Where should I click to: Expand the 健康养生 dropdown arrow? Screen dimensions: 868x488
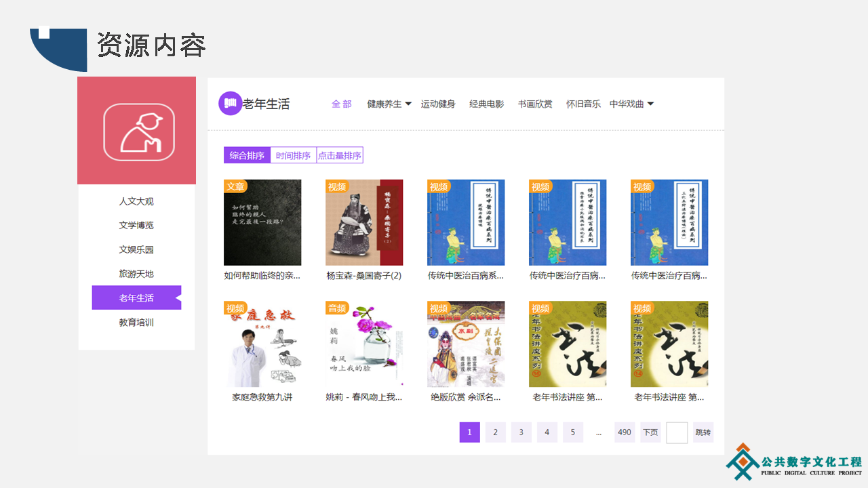tap(408, 104)
